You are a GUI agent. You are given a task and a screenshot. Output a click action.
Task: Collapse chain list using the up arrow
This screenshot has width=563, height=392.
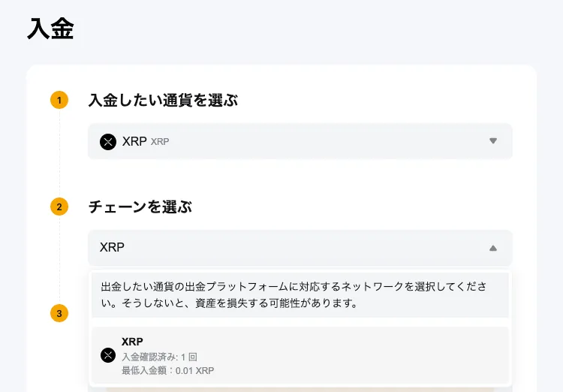[x=493, y=248]
